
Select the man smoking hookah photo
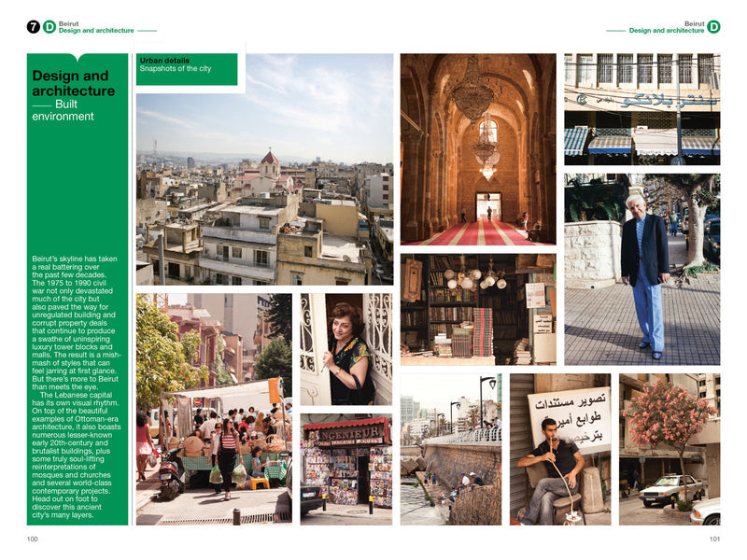[560, 449]
